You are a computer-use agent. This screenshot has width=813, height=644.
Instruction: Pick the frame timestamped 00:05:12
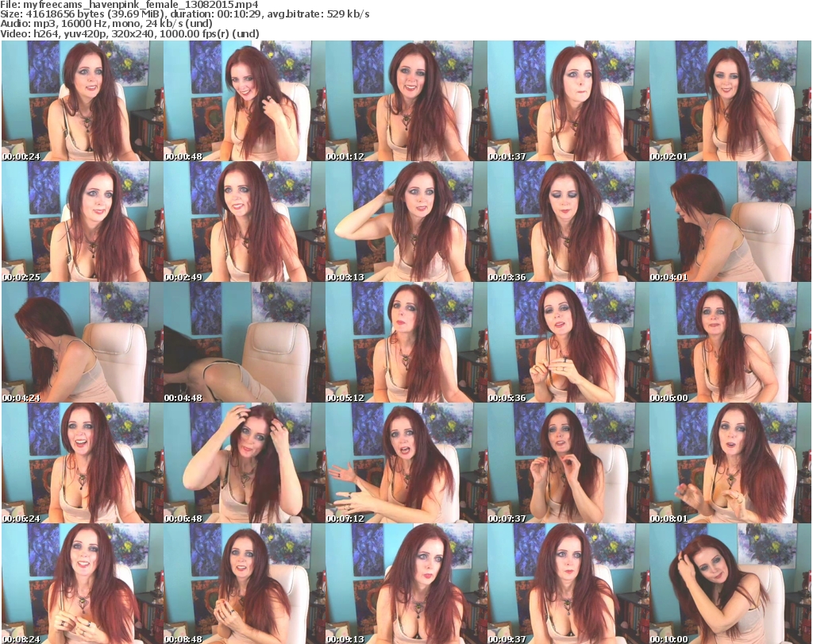406,342
